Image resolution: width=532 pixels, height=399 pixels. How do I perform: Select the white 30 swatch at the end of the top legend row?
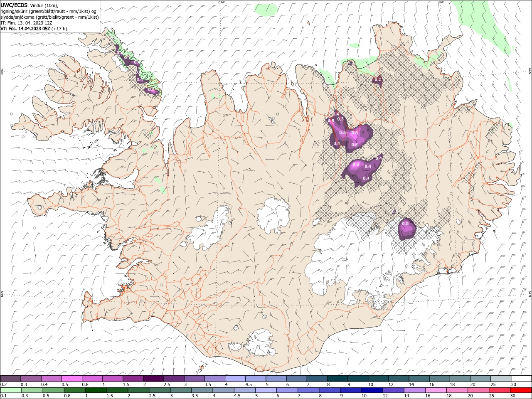[521, 379]
